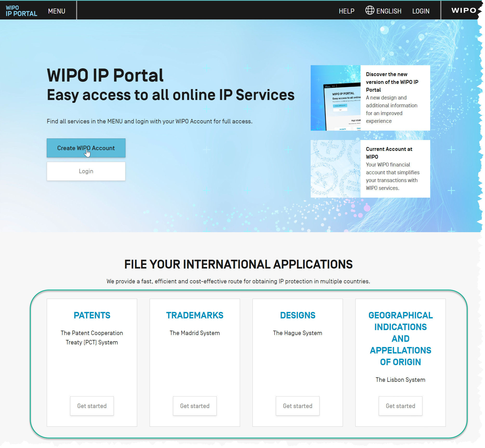This screenshot has width=485, height=448.
Task: Click the white Login button
Action: (x=86, y=171)
